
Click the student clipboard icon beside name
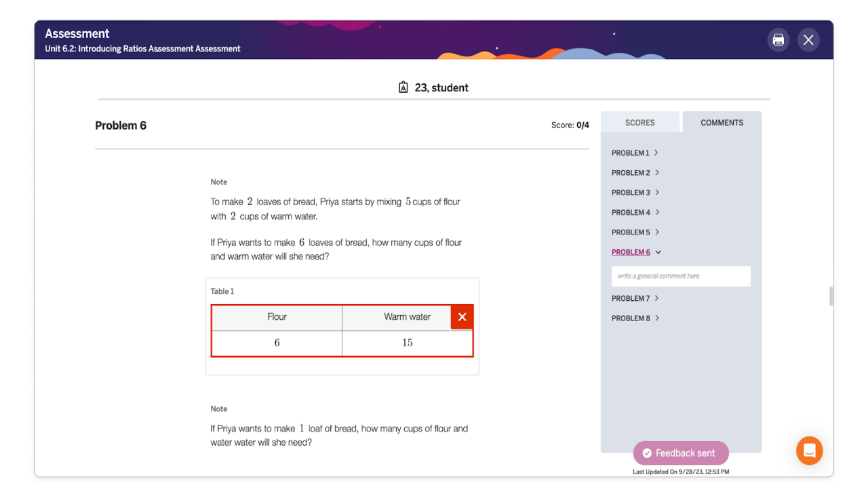pos(403,87)
